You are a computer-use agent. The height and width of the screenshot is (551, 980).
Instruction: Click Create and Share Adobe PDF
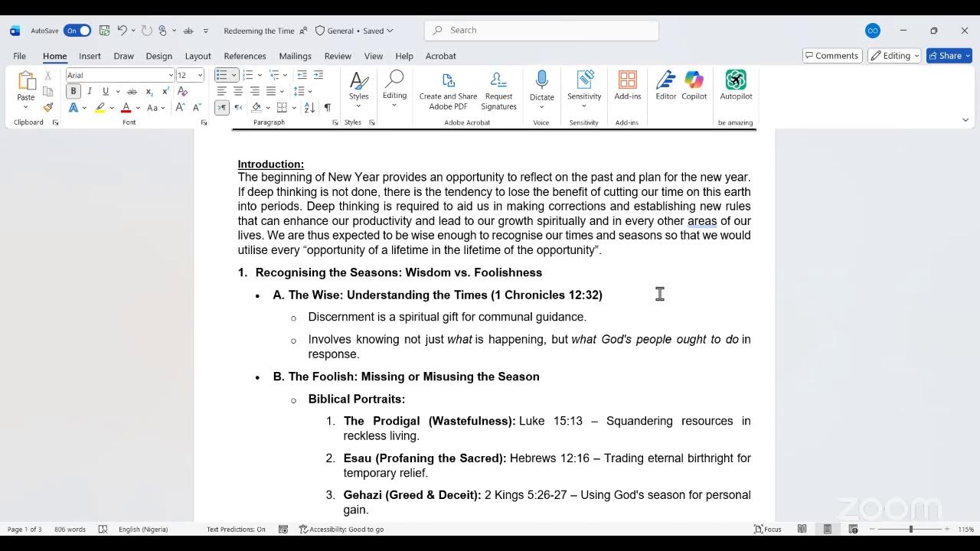pyautogui.click(x=448, y=90)
